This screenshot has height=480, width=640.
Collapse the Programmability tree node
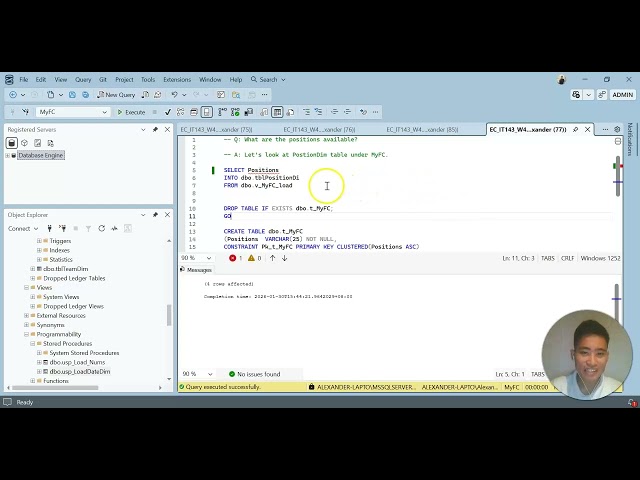click(26, 334)
